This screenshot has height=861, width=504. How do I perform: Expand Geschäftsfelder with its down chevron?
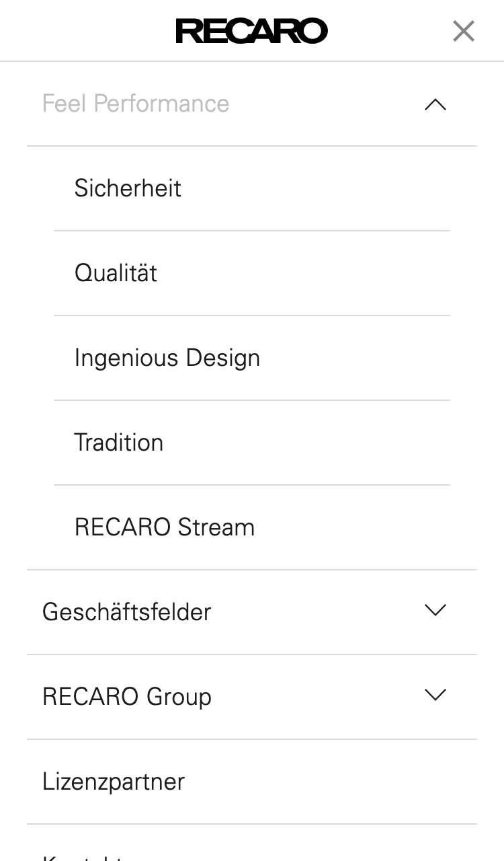click(x=435, y=610)
